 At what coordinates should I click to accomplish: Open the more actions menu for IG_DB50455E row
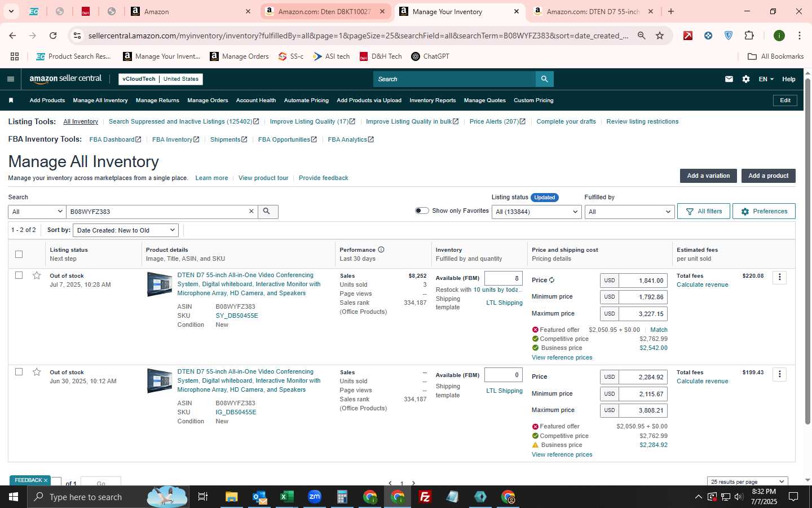pos(779,374)
